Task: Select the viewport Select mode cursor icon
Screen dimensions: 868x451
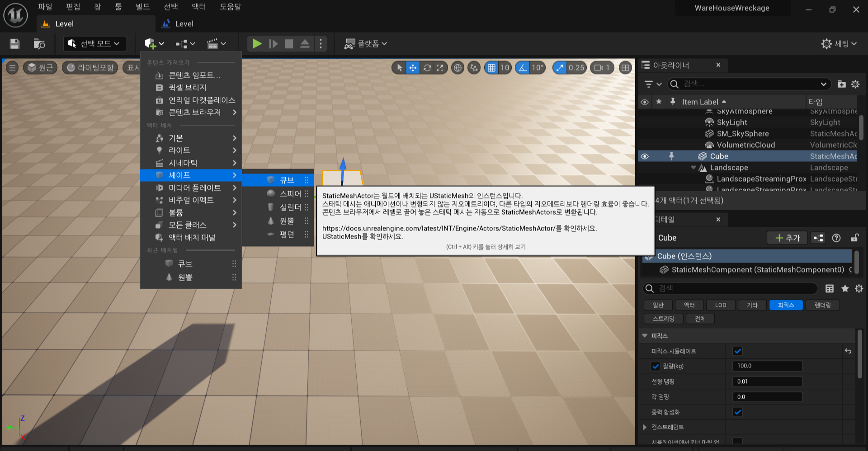Action: click(399, 68)
